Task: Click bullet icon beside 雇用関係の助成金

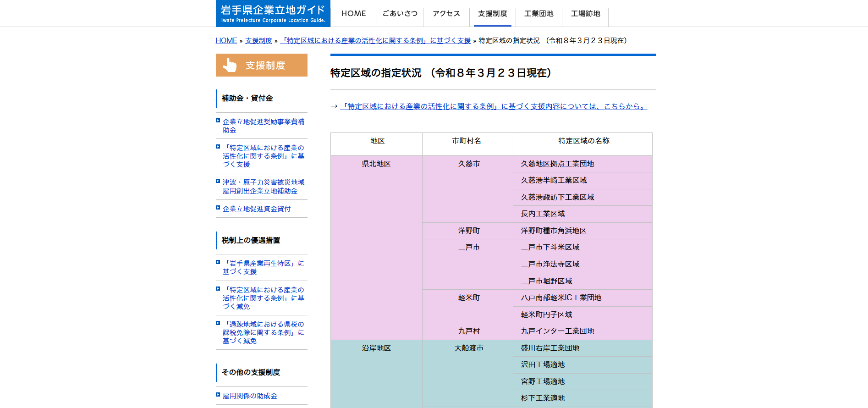Action: tap(218, 395)
